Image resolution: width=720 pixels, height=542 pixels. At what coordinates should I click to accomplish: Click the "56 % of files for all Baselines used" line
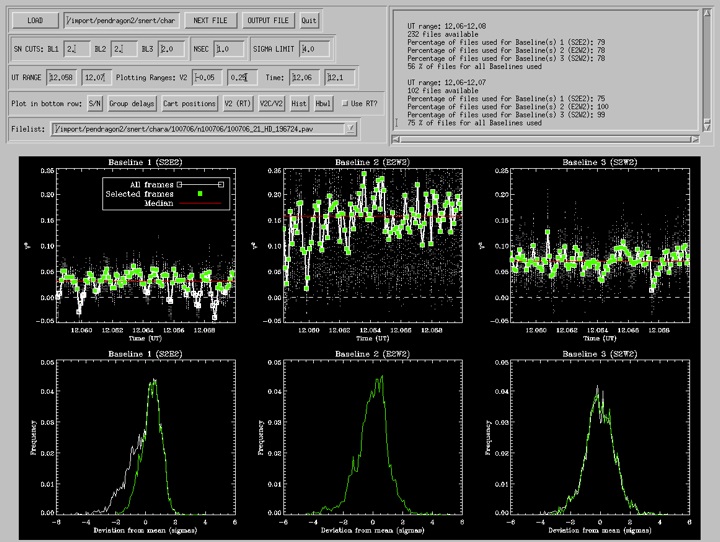[x=474, y=67]
